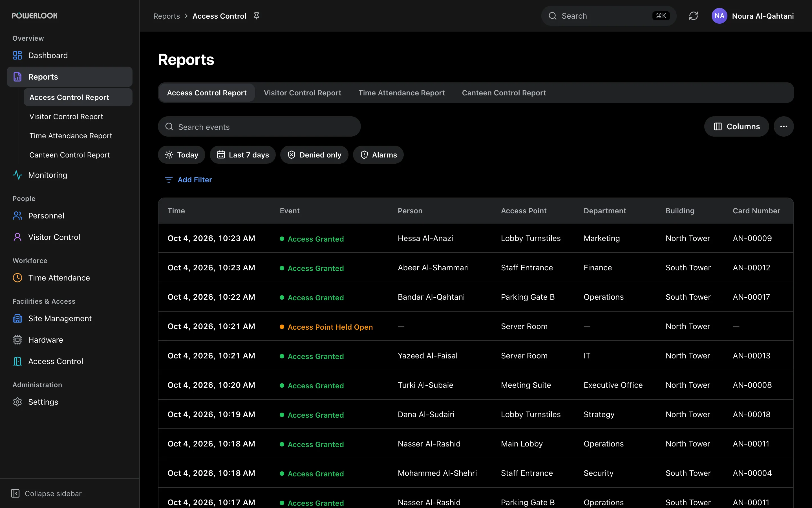Switch to the Canteen Control Report tab
This screenshot has width=812, height=508.
coord(504,93)
